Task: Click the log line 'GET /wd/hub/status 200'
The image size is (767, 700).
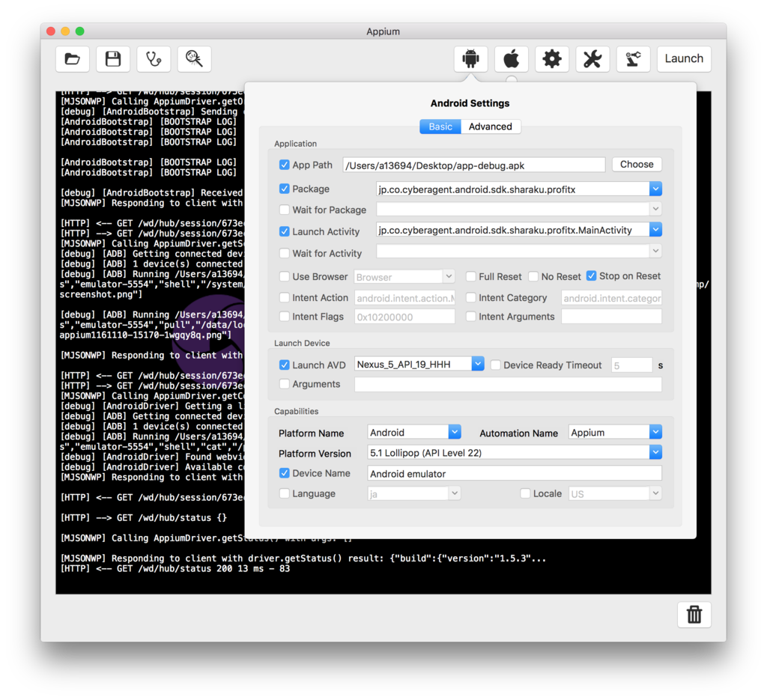Action: (175, 568)
